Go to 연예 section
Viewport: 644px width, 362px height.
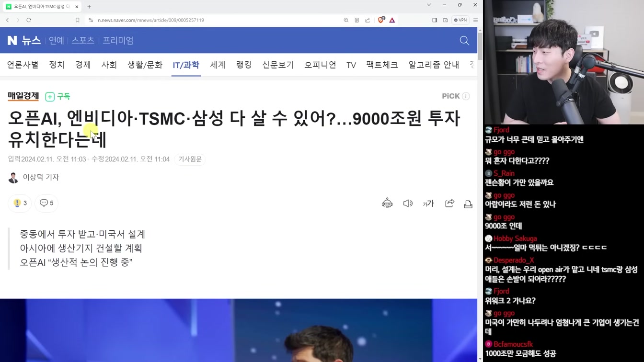point(57,41)
